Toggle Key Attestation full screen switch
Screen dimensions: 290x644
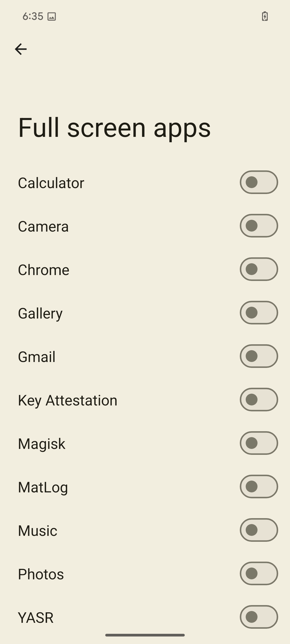pos(259,400)
